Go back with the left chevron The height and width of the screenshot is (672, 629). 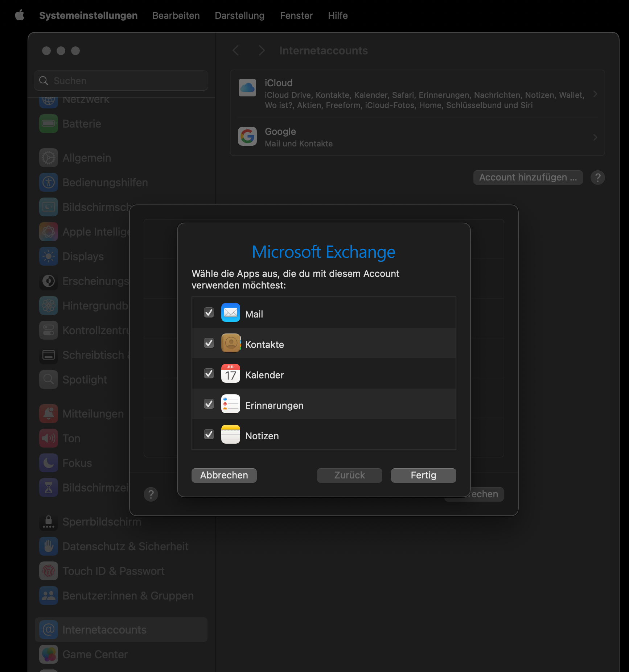[x=236, y=50]
